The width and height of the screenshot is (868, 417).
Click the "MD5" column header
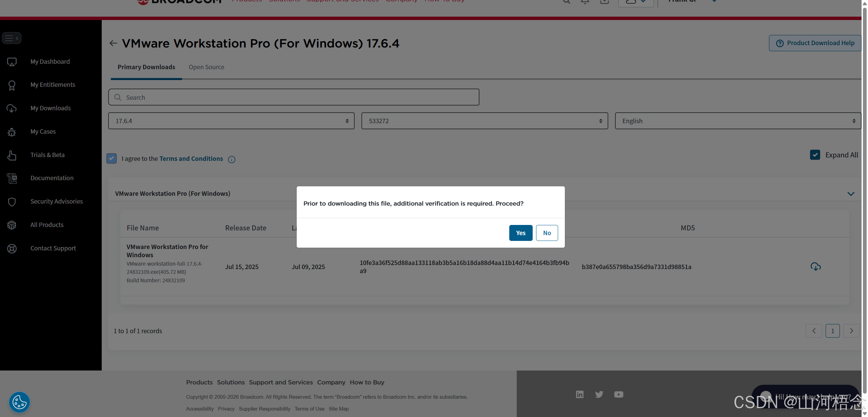(688, 228)
